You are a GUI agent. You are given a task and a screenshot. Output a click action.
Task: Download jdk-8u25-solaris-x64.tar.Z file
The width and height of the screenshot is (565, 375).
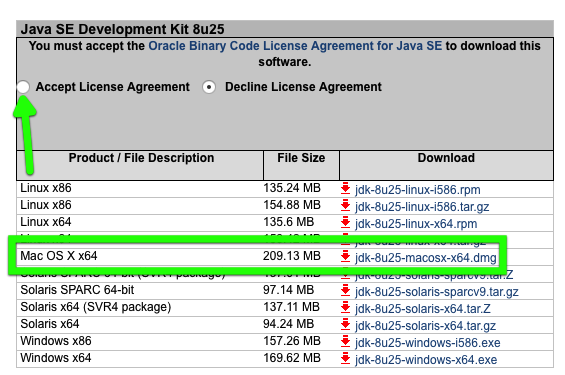422,309
